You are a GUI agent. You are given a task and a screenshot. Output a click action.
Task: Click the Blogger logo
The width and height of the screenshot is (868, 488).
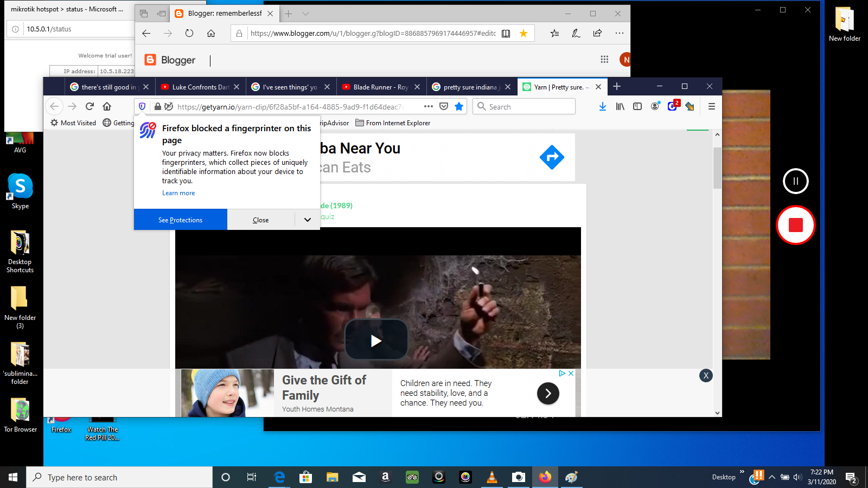[170, 60]
